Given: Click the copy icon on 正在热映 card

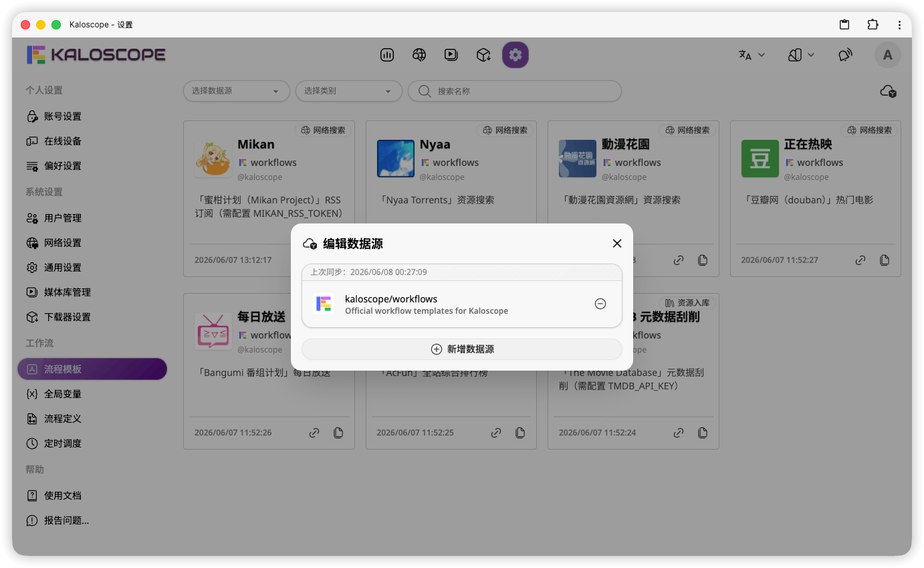Looking at the screenshot, I should pos(885,260).
